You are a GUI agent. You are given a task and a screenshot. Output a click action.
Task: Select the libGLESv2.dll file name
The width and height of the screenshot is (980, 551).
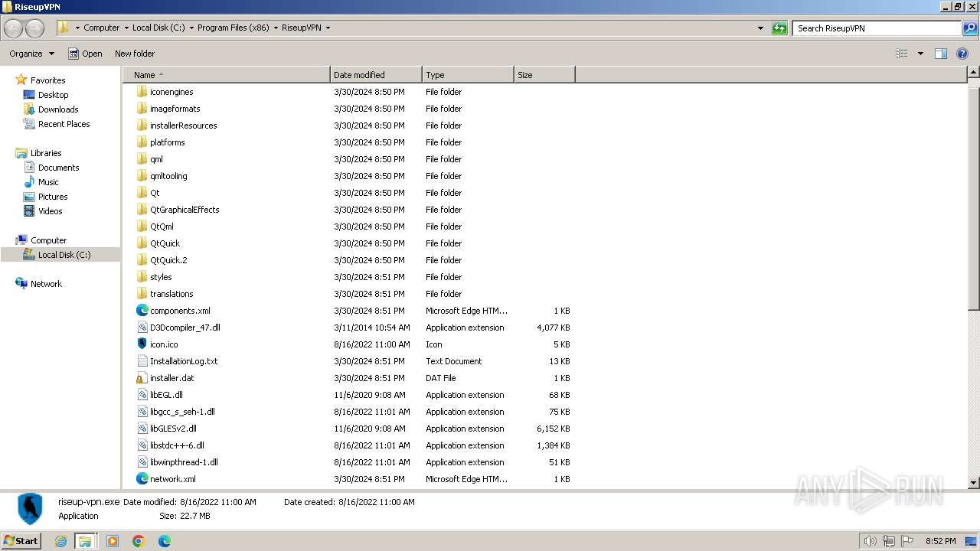173,429
